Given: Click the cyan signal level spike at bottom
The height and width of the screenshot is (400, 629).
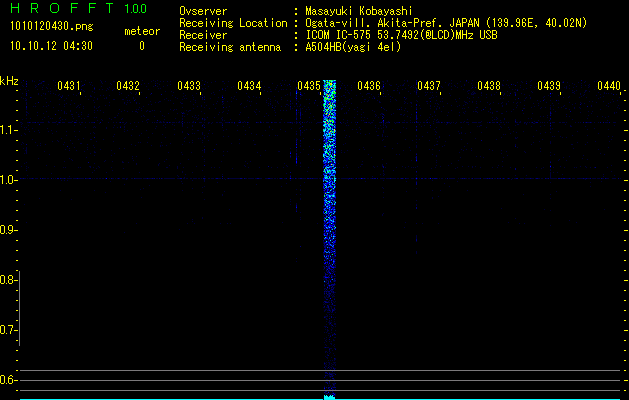Looking at the screenshot, I should [x=329, y=397].
